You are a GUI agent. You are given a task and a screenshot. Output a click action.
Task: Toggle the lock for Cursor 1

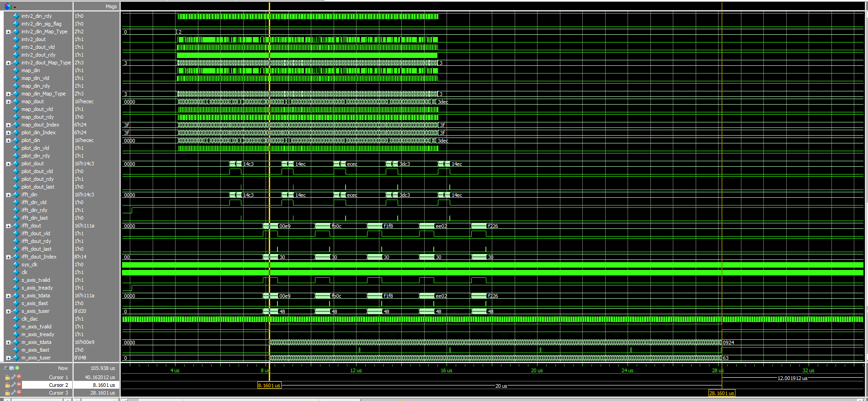(x=7, y=377)
